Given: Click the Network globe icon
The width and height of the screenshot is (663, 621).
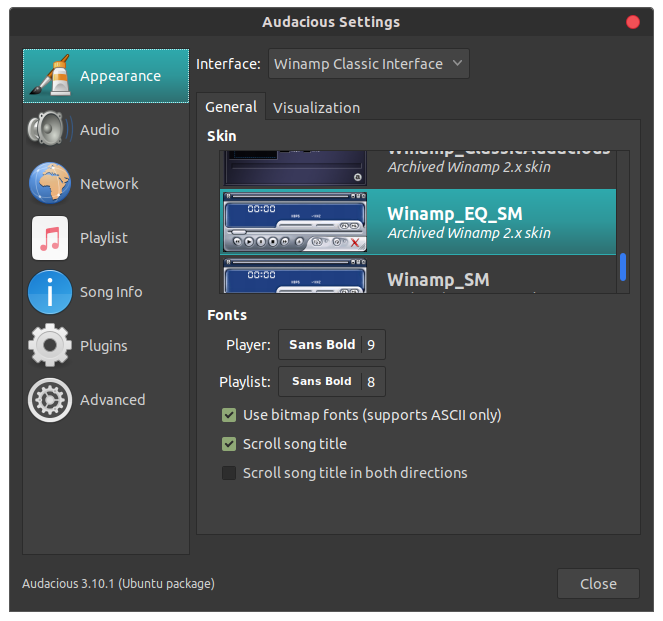Looking at the screenshot, I should [50, 183].
